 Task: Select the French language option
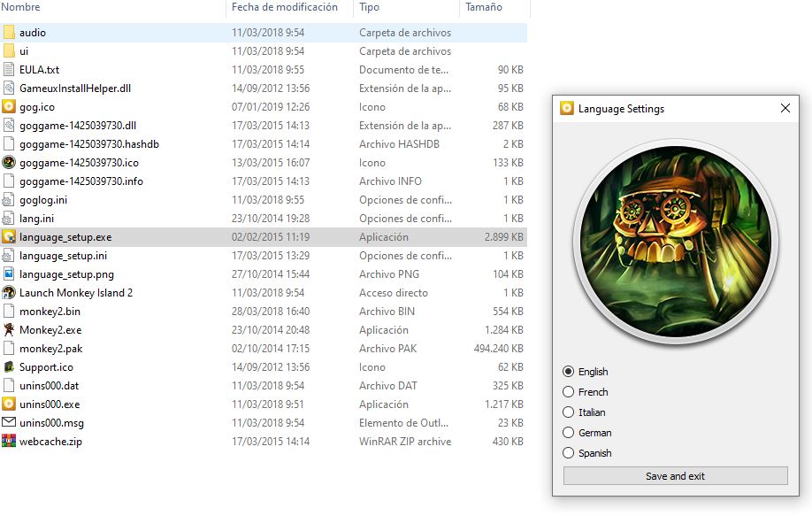pos(568,392)
